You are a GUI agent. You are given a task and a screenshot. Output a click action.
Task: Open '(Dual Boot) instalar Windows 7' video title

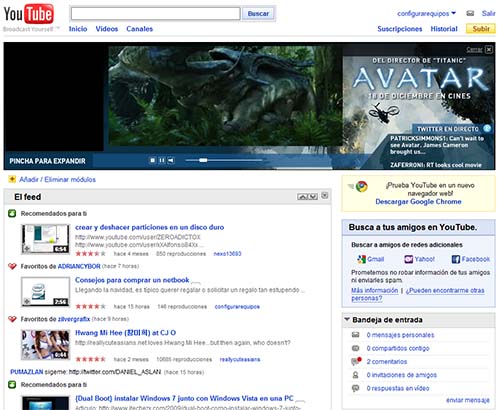184,398
